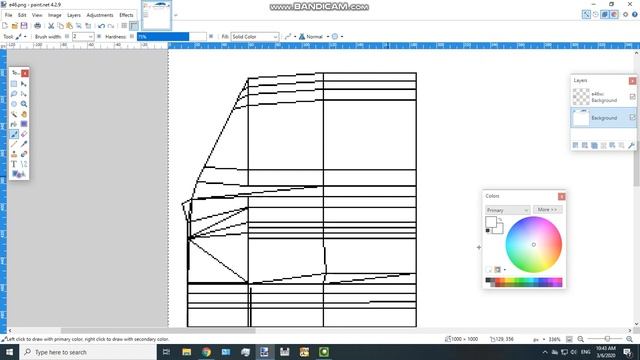Select the Lasso Select tool
The image size is (640, 360).
tap(14, 94)
